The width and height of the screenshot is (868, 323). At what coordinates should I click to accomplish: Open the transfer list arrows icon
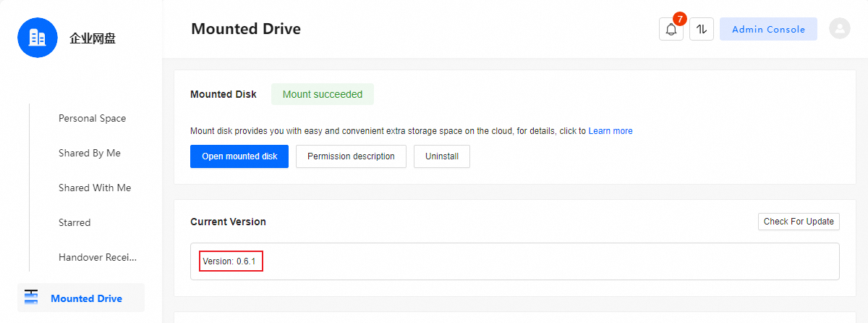tap(702, 30)
